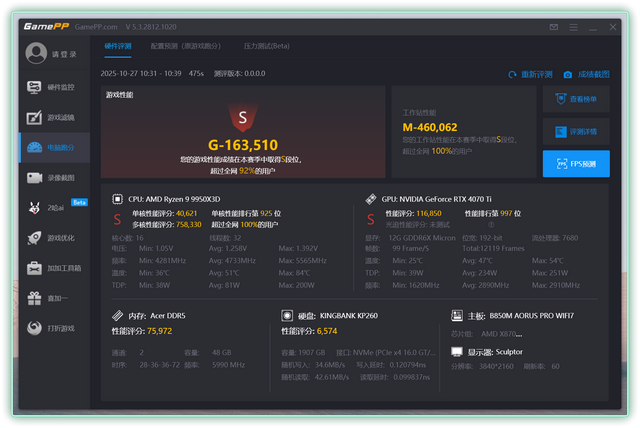Click the GPU card icon

point(371,199)
